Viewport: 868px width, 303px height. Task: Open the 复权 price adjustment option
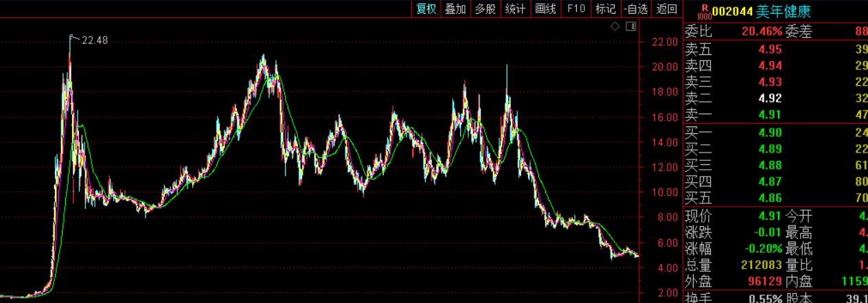pyautogui.click(x=425, y=9)
